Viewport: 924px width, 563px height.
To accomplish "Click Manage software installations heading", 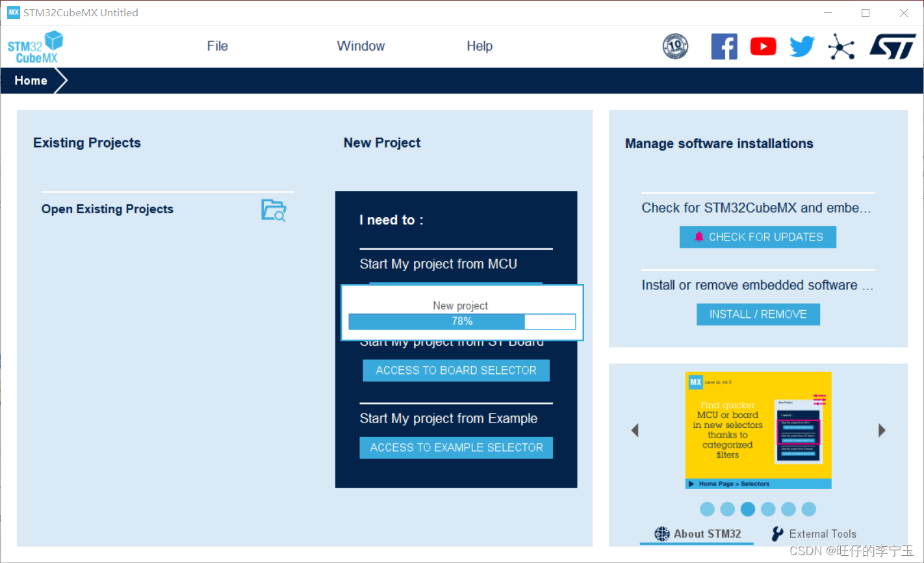I will (x=719, y=144).
